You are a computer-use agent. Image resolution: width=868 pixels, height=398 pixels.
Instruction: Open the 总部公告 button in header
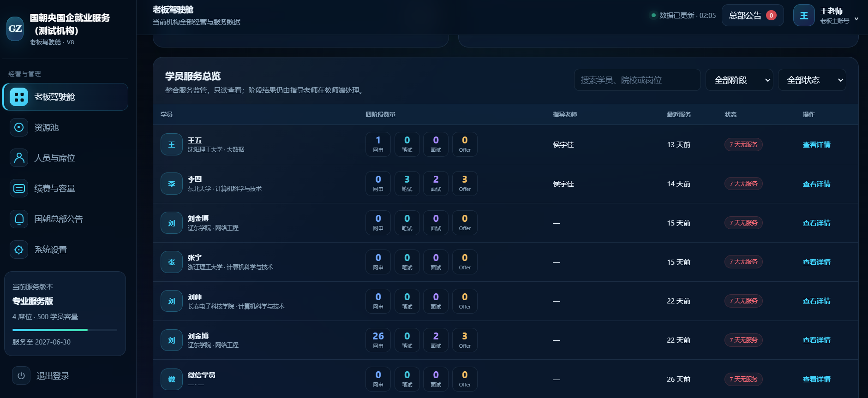click(x=753, y=15)
